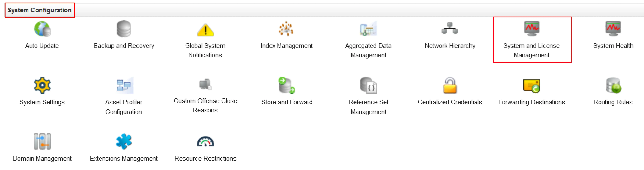This screenshot has height=170, width=644.
Task: Open Resource Restrictions gauge icon
Action: (x=205, y=141)
